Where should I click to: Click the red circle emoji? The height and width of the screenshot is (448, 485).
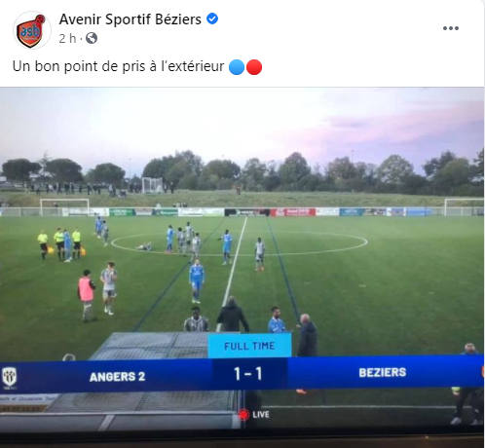tap(254, 67)
